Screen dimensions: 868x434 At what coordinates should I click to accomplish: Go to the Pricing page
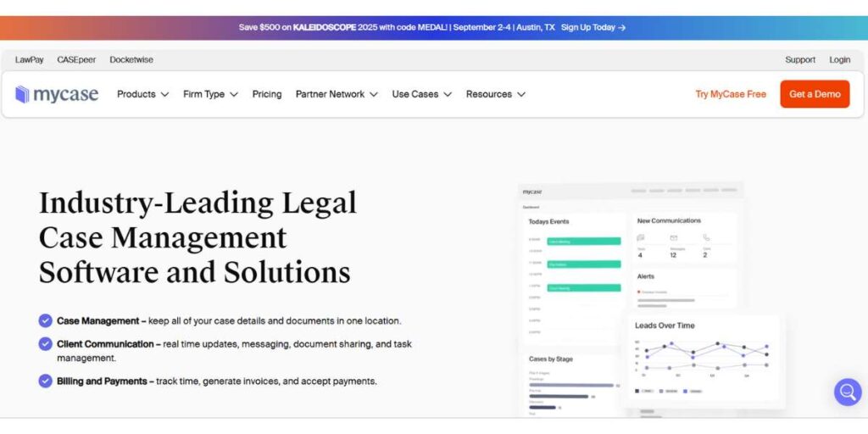[267, 95]
